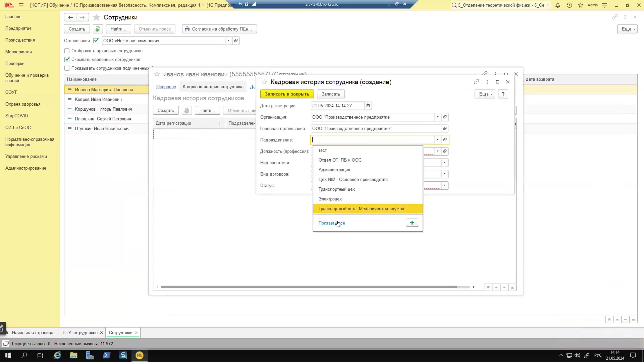The image size is (644, 362).
Task: Expand the Подразделение dropdown arrow
Action: tap(438, 140)
